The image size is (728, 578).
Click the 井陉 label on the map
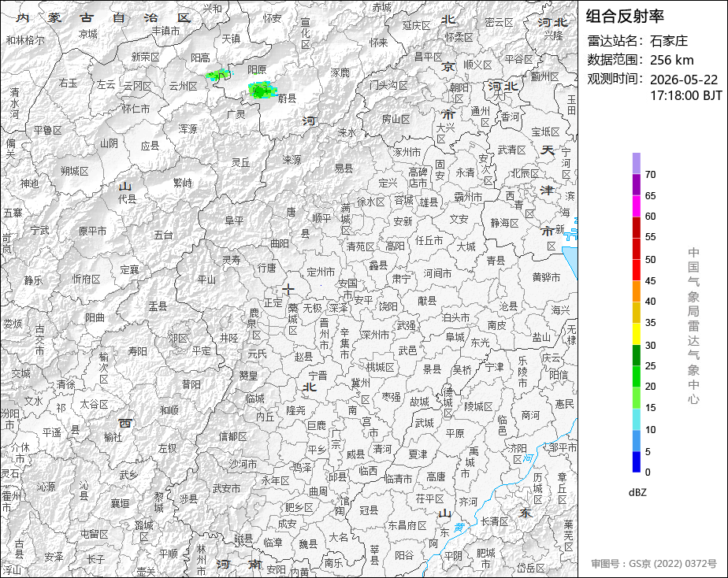click(229, 338)
